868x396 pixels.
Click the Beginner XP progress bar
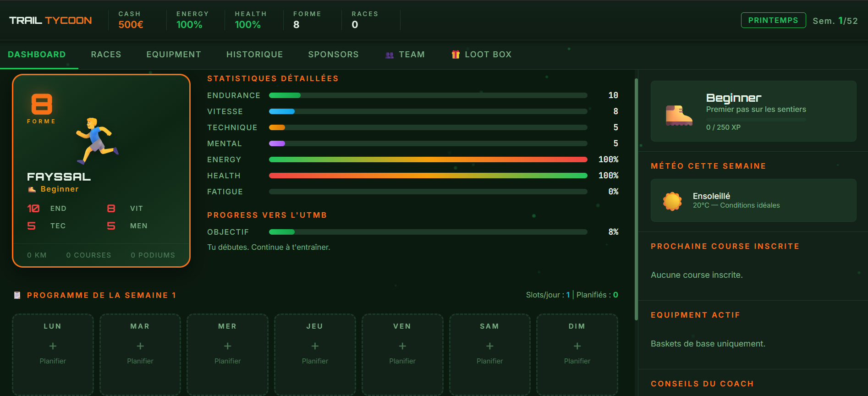click(756, 119)
